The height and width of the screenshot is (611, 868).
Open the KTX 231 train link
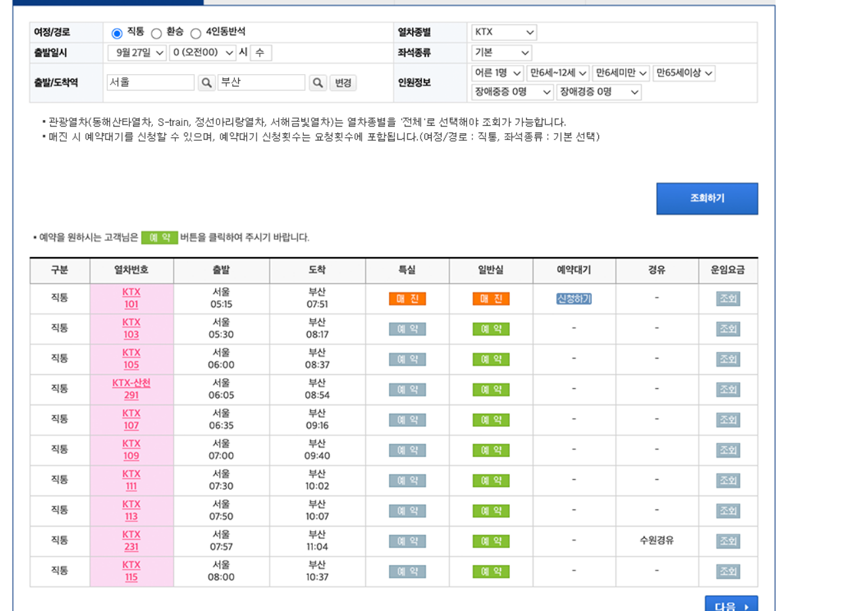(131, 541)
